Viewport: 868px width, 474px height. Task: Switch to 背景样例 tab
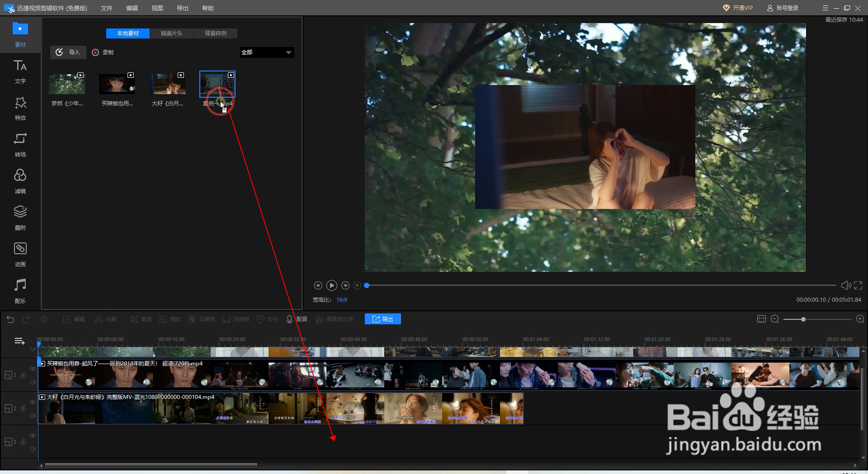click(216, 33)
